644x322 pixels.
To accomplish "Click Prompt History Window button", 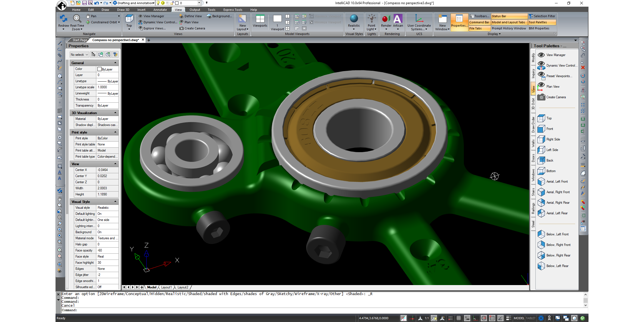I will pos(509,28).
